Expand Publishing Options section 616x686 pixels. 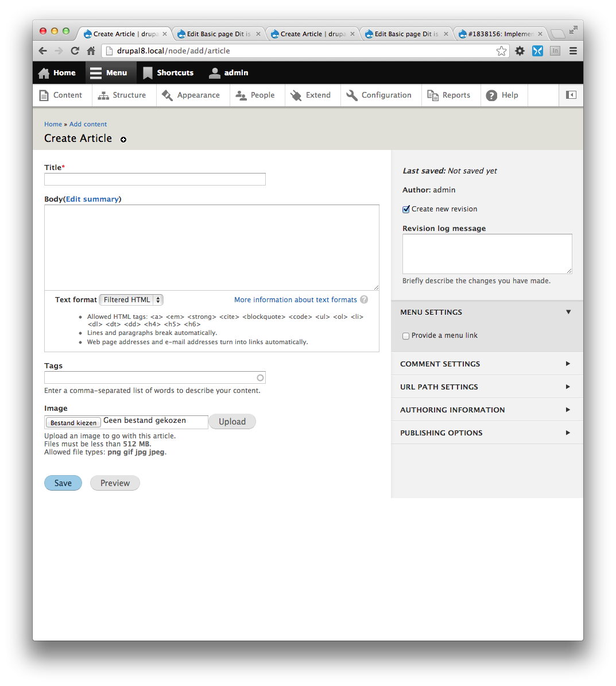point(487,433)
